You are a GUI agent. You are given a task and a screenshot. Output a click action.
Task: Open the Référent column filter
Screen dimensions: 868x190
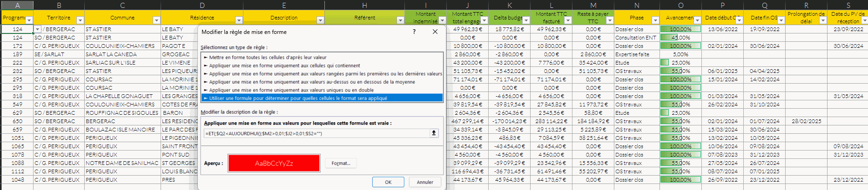click(400, 20)
